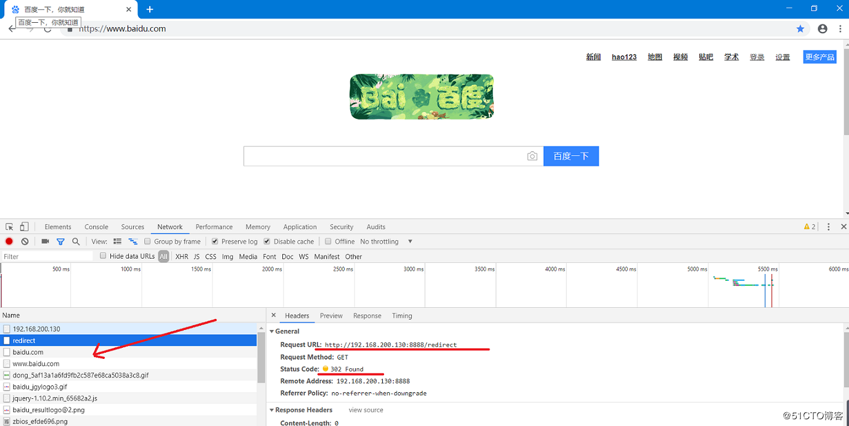This screenshot has height=426, width=849.
Task: Click the network Filter text field
Action: tap(47, 257)
